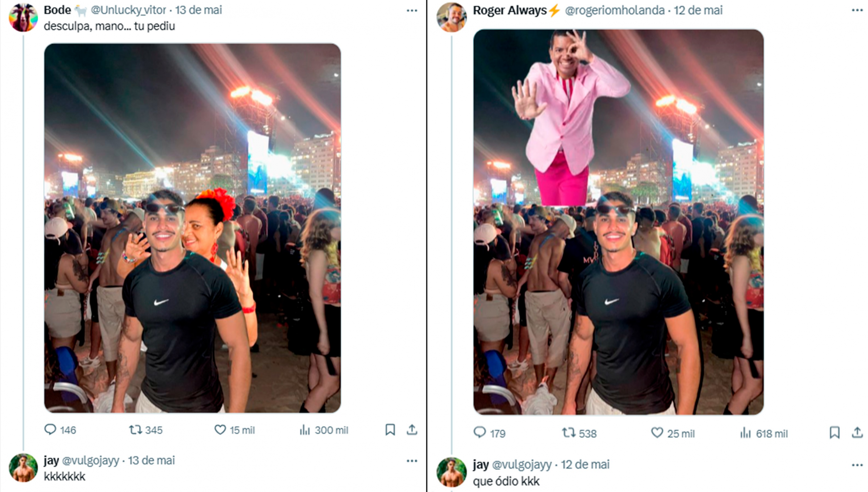Retweet the Bode post showing 345
The width and height of the screenshot is (868, 492).
point(136,430)
